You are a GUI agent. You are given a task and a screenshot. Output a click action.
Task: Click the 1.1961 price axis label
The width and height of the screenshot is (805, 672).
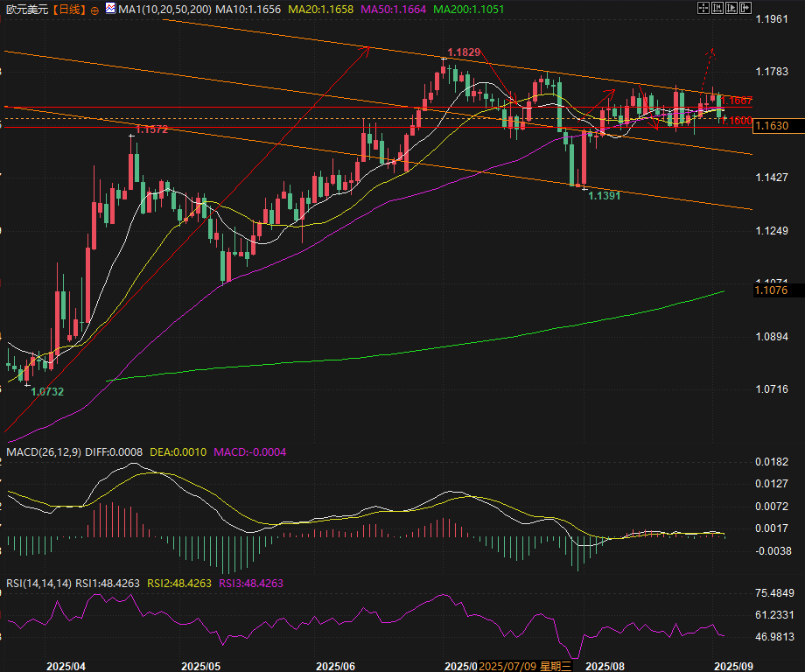coord(772,19)
